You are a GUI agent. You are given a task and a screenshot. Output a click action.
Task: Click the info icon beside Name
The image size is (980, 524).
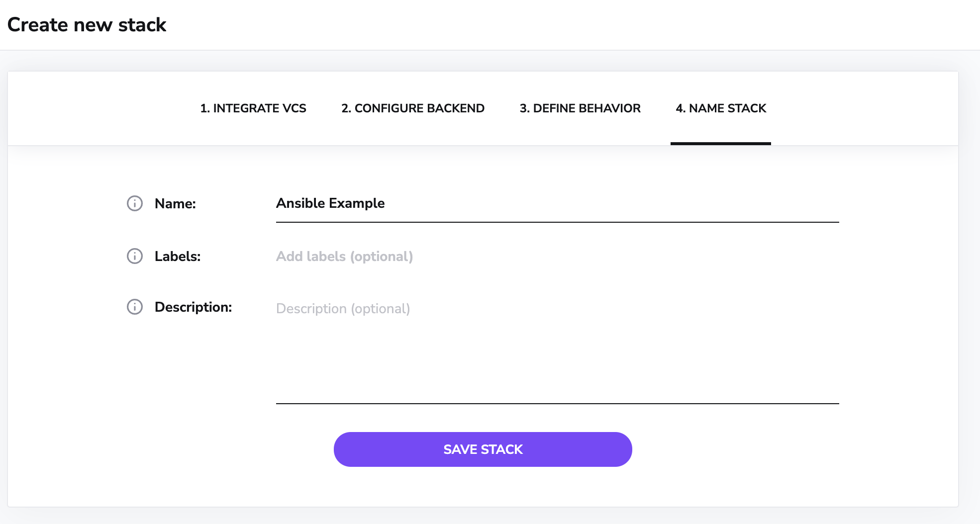tap(135, 203)
